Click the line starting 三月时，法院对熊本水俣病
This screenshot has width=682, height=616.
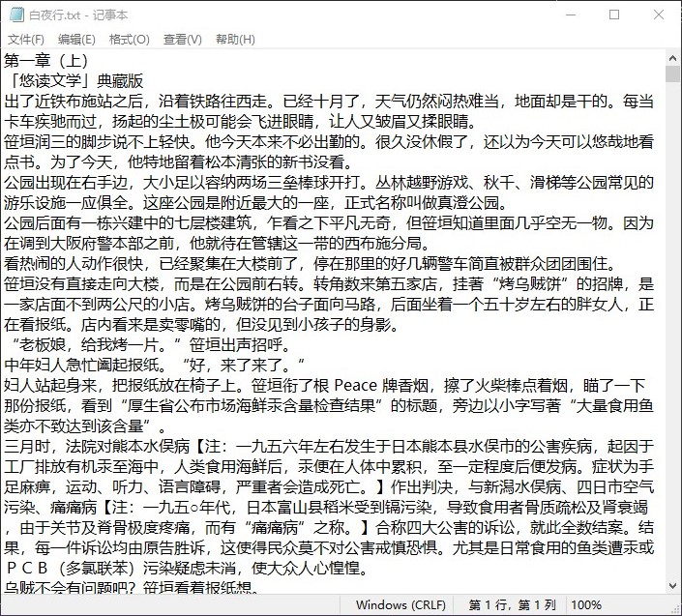[329, 446]
